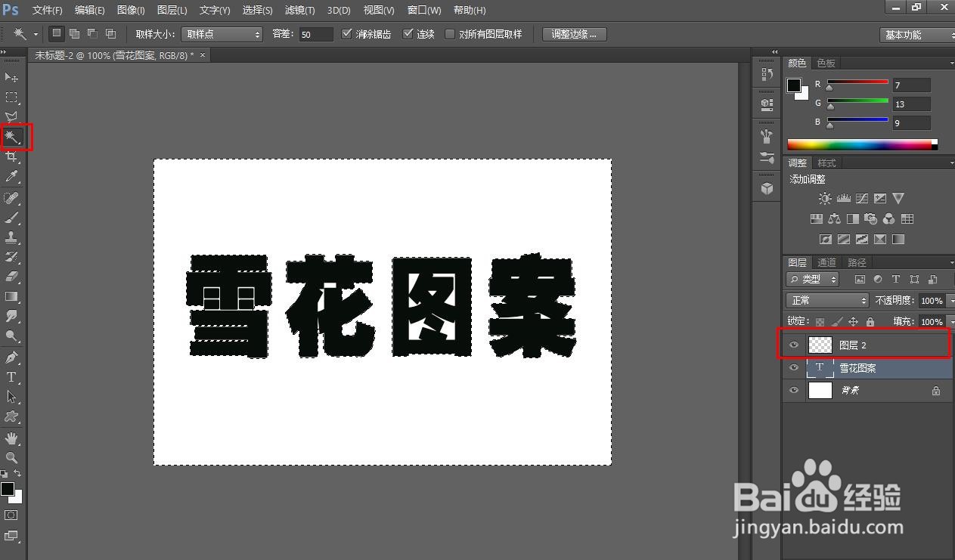This screenshot has width=955, height=560.
Task: Disable the 消除锯齿 checkbox
Action: (346, 33)
